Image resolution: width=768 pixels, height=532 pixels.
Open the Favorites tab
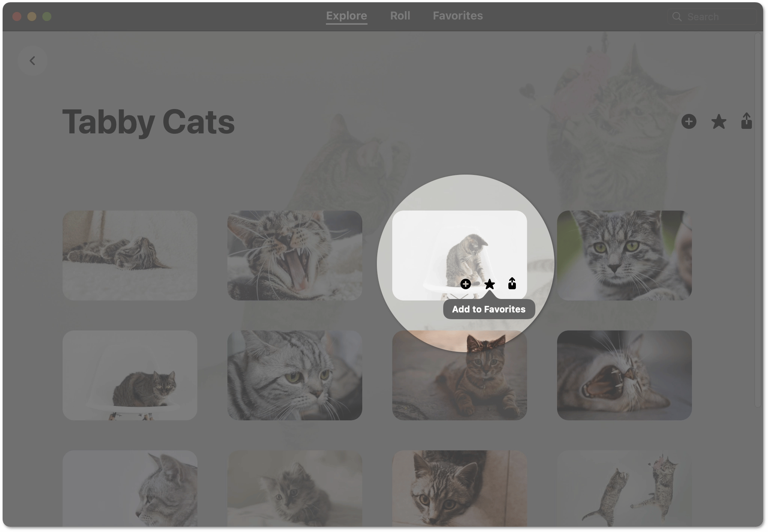(x=457, y=16)
